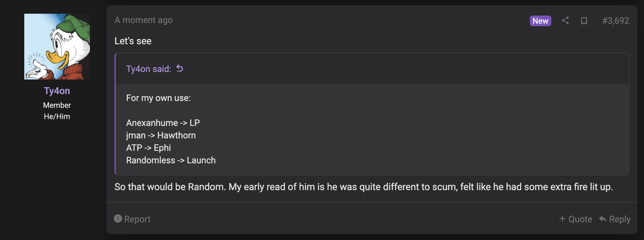Click the purple New badge

point(540,21)
